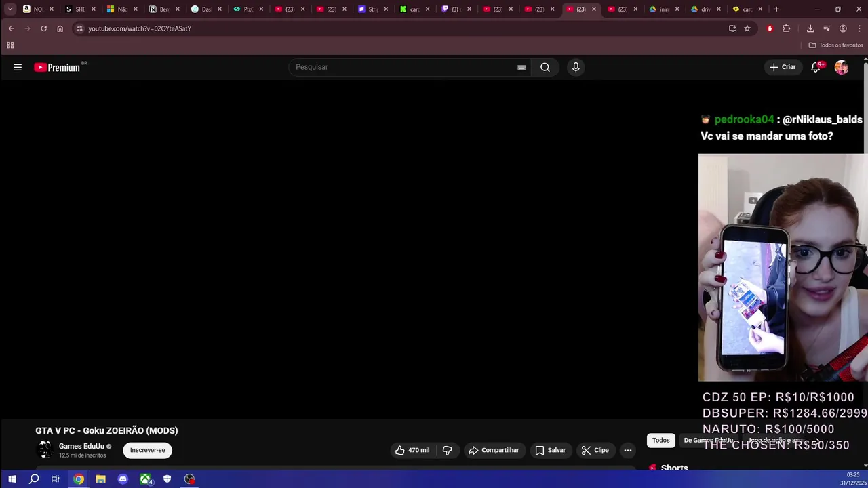View site information next to the URL
Viewport: 868px width, 488px height.
click(79, 28)
